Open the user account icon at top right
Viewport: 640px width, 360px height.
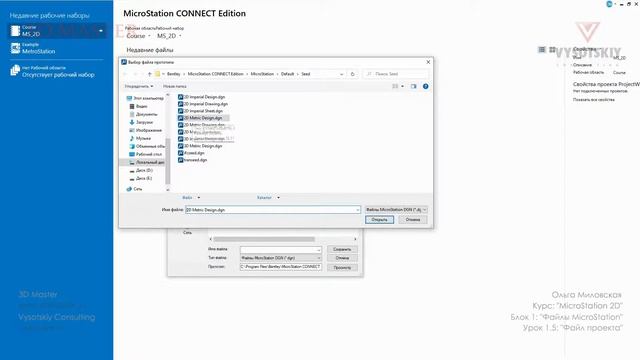[x=609, y=4]
